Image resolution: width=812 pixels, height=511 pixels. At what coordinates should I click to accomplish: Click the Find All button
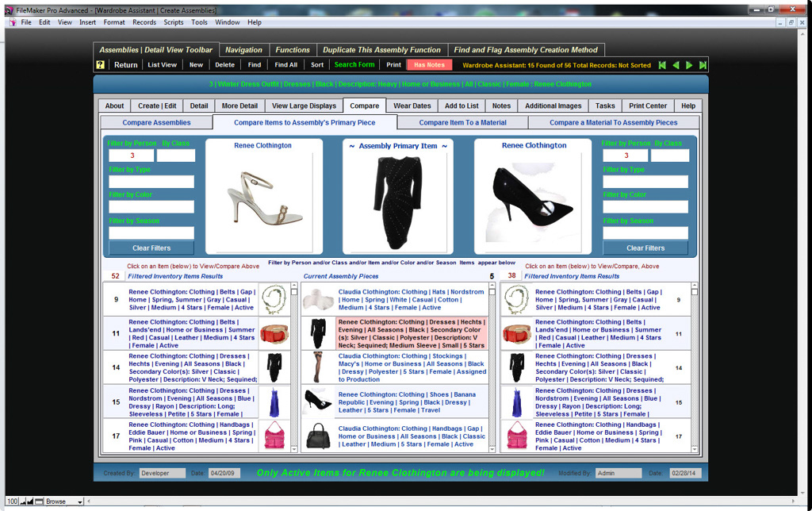coord(285,65)
